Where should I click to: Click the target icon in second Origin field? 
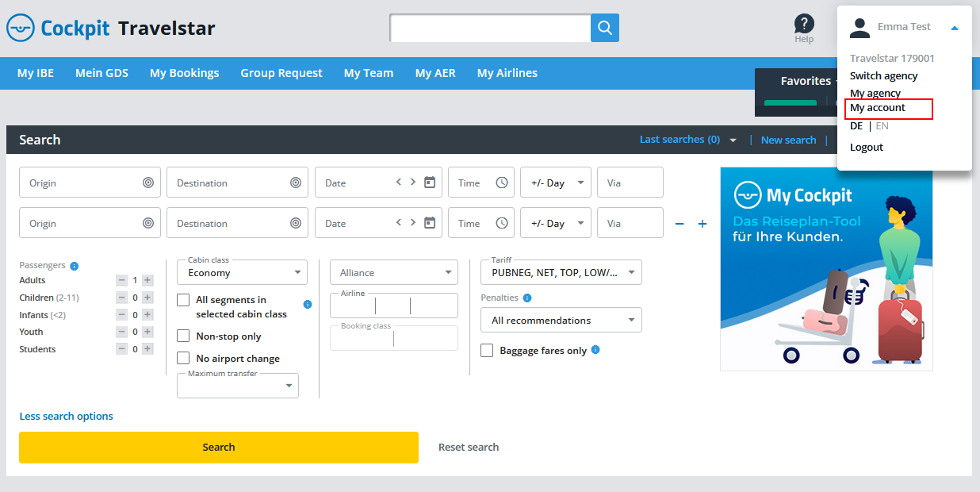(148, 223)
